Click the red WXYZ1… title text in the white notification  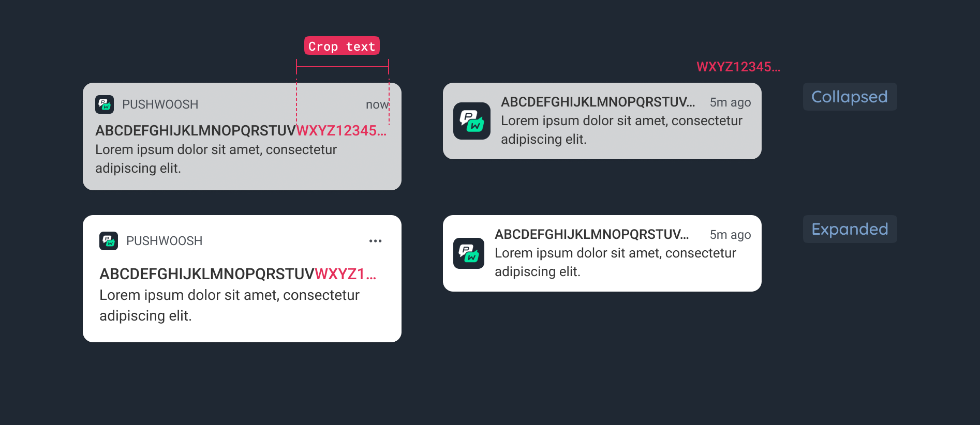click(x=346, y=274)
